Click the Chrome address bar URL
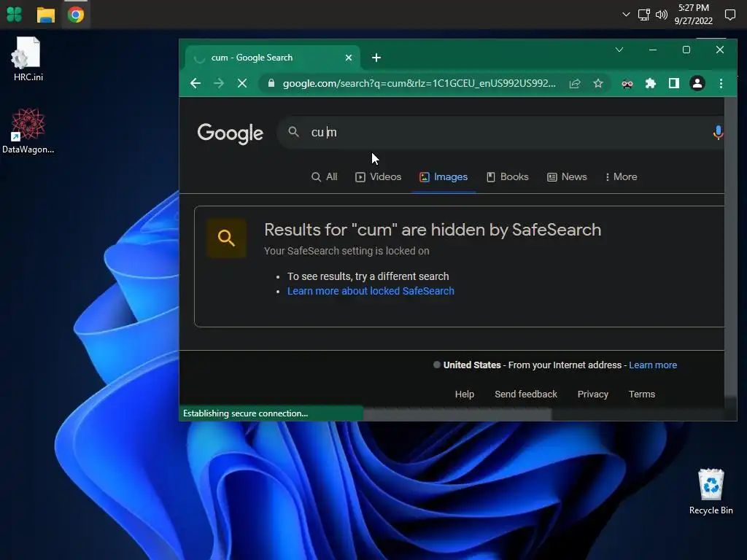The height and width of the screenshot is (560, 747). tap(419, 83)
